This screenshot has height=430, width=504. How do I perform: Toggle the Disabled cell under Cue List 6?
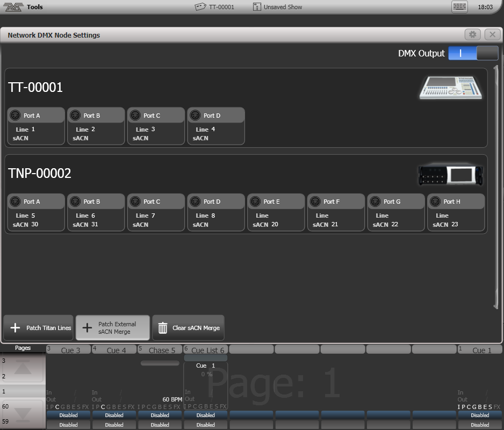pyautogui.click(x=205, y=415)
